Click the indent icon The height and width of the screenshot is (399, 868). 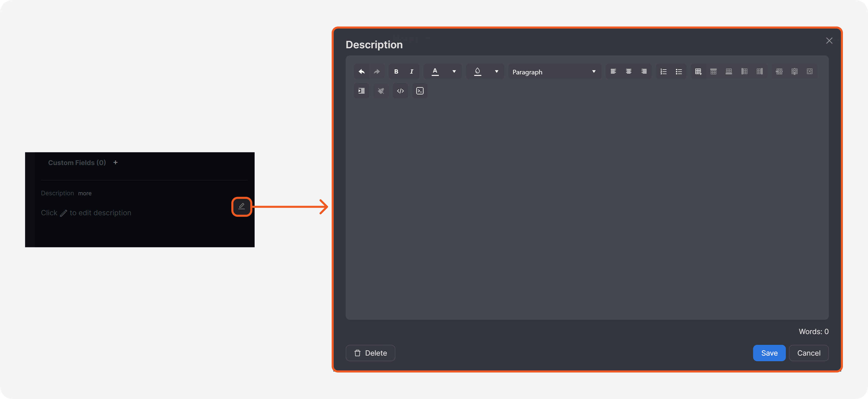(x=362, y=91)
